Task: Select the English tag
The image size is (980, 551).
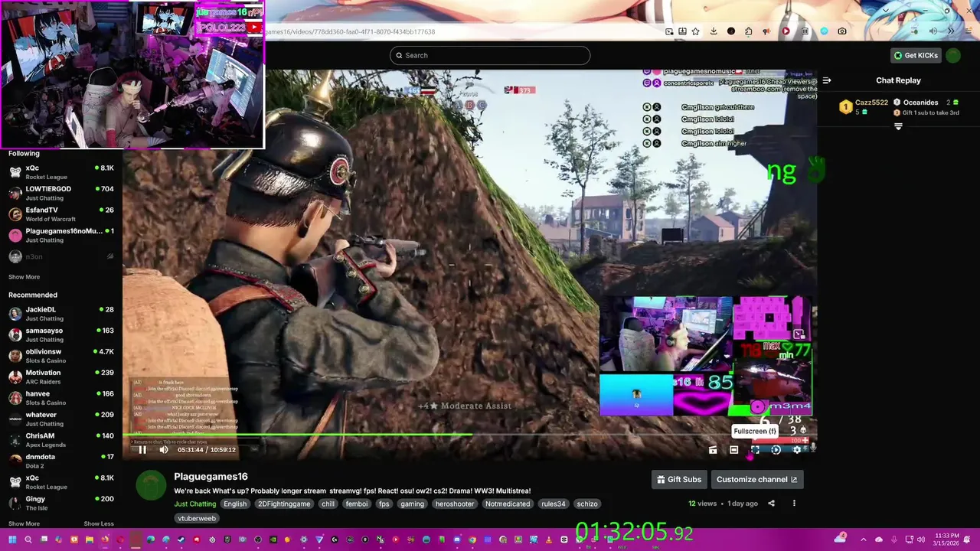Action: point(235,504)
